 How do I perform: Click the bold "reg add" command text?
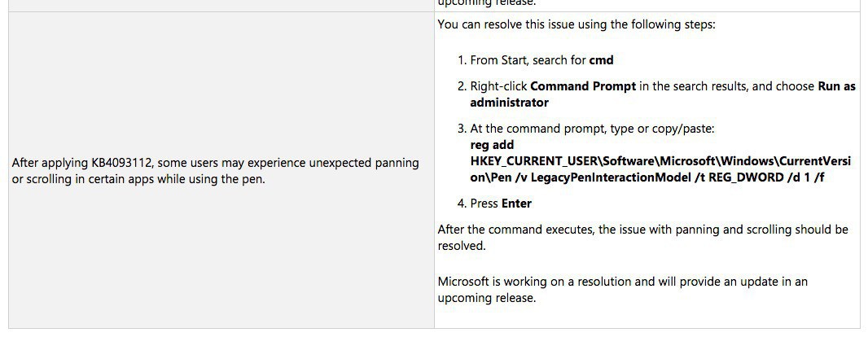pyautogui.click(x=492, y=145)
